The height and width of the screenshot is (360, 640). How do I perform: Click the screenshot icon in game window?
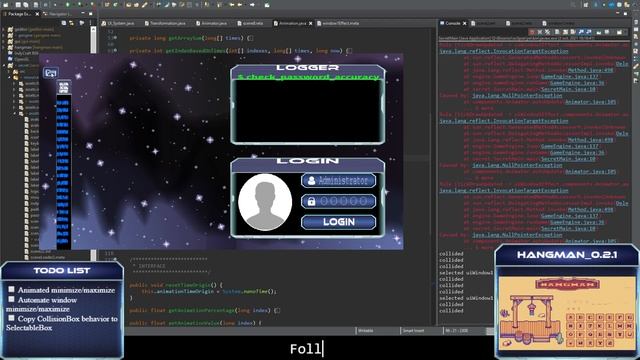coord(51,73)
